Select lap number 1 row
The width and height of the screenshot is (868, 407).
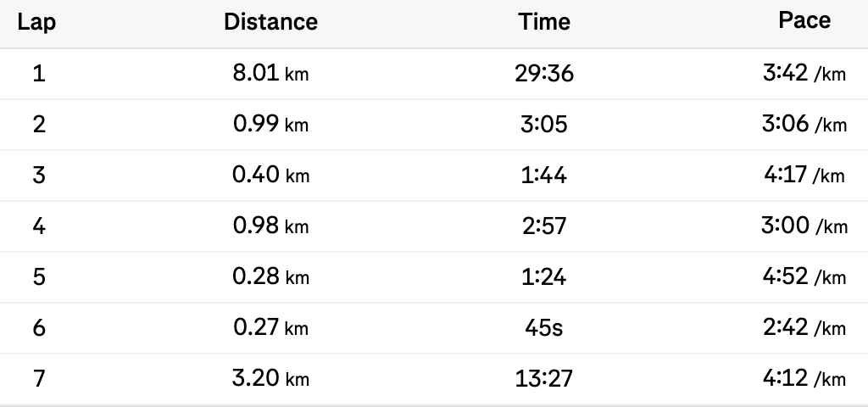click(x=38, y=74)
